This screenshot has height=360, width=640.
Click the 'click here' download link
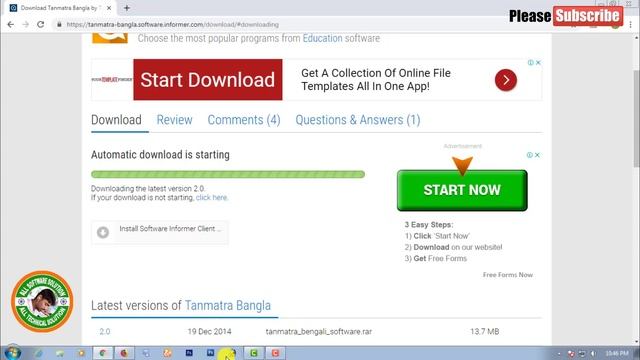(211, 198)
